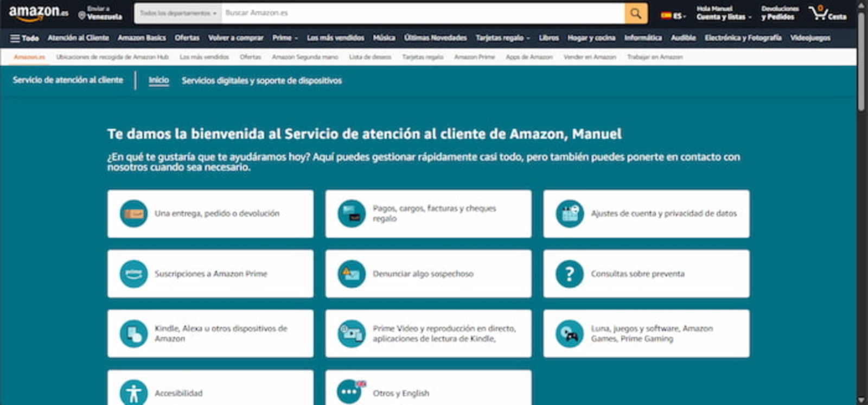
Task: Open Últimas Novedades in the nav bar
Action: 435,38
